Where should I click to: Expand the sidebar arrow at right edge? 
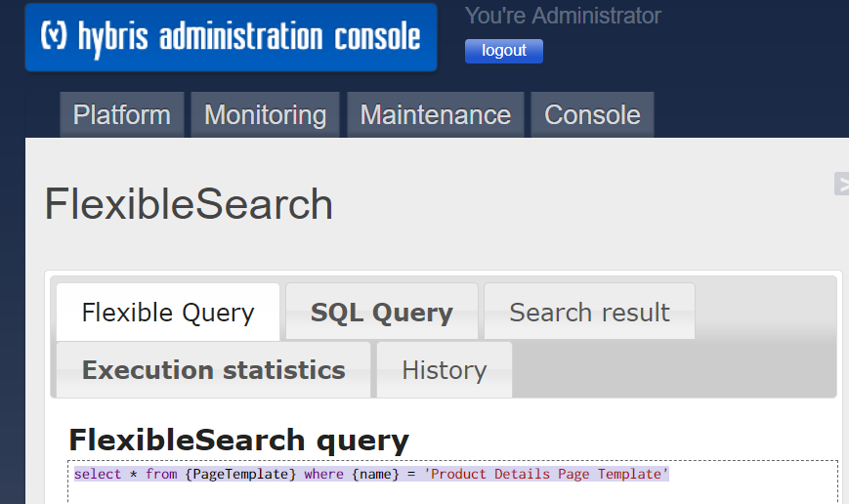(841, 184)
